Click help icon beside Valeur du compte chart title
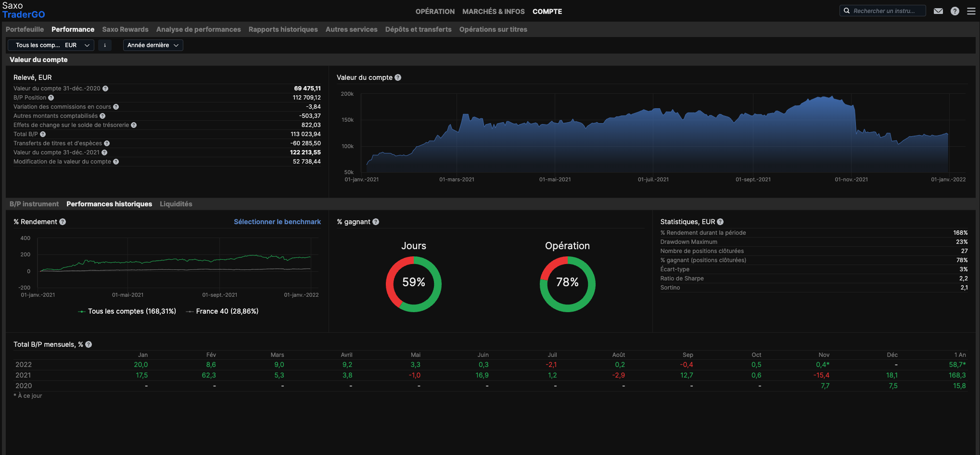 398,77
